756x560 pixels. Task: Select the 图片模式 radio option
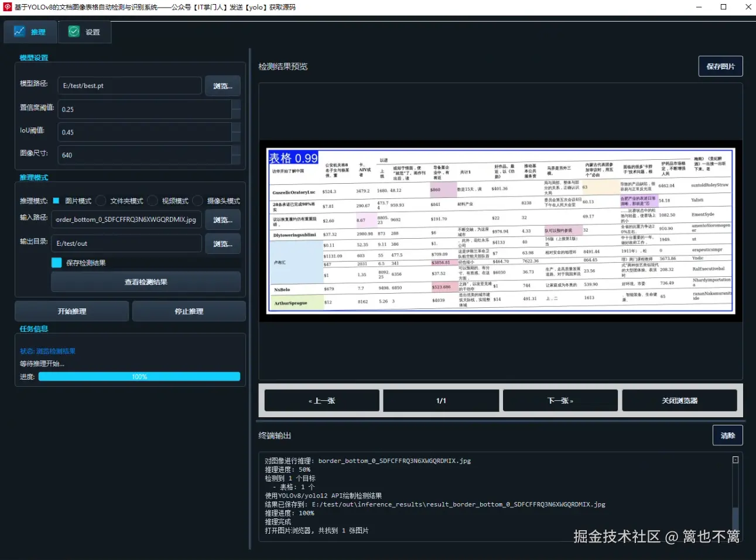[72, 201]
